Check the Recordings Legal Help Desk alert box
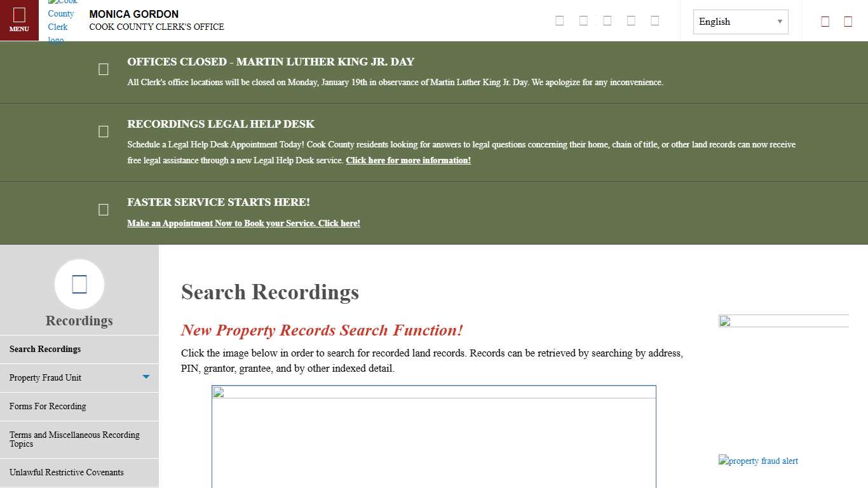 click(x=104, y=131)
